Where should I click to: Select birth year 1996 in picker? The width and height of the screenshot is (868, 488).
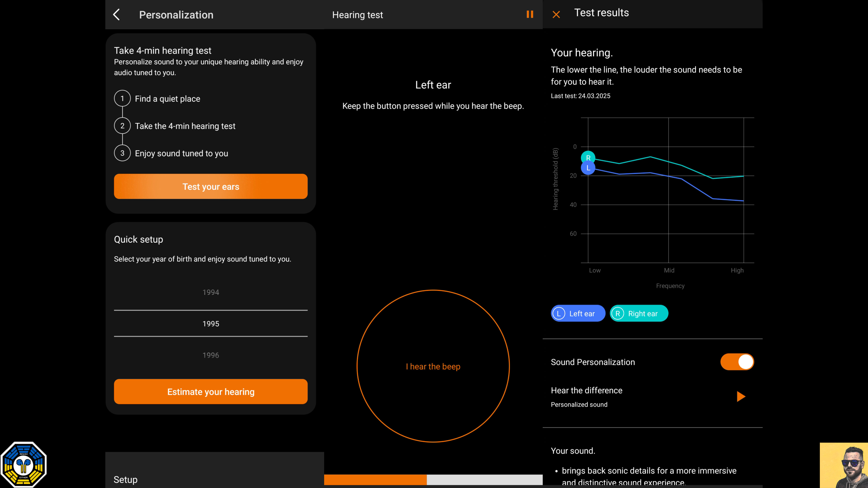(211, 355)
